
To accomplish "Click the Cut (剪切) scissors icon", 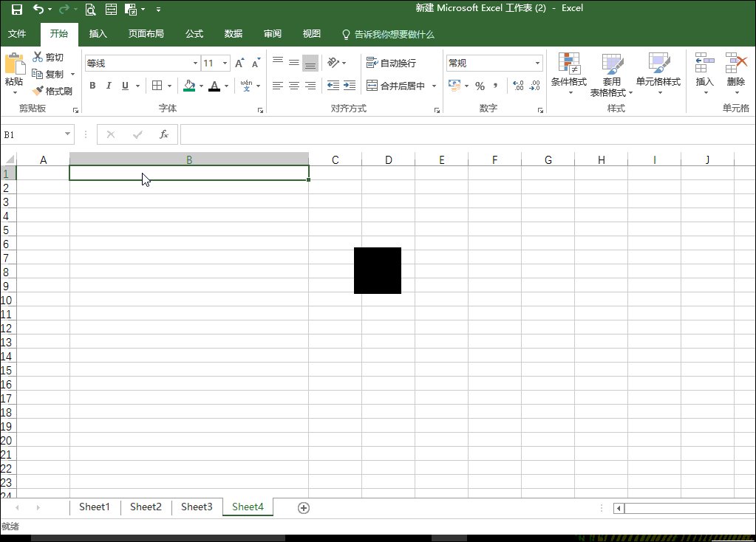I will (x=38, y=57).
